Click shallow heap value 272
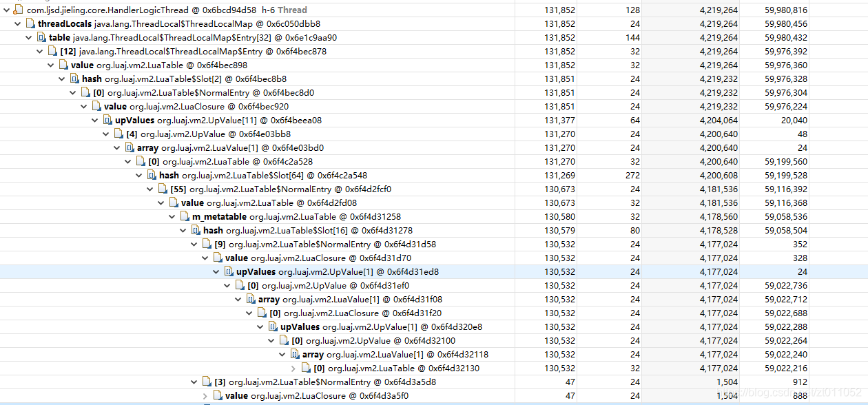 [x=632, y=176]
